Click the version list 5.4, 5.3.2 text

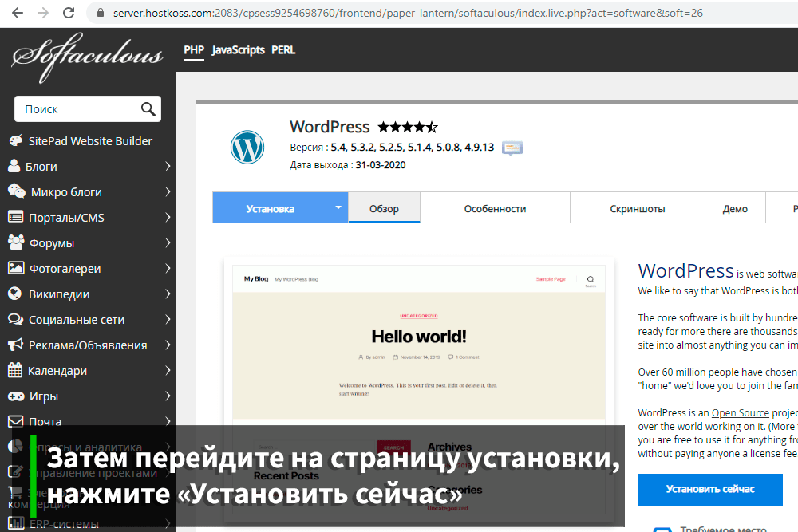413,147
